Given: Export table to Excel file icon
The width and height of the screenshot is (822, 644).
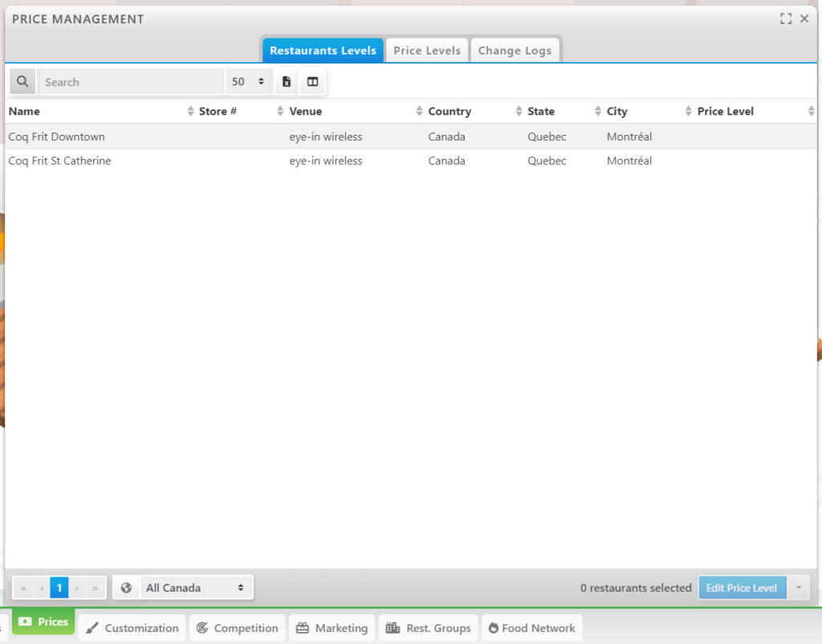Looking at the screenshot, I should pyautogui.click(x=287, y=82).
